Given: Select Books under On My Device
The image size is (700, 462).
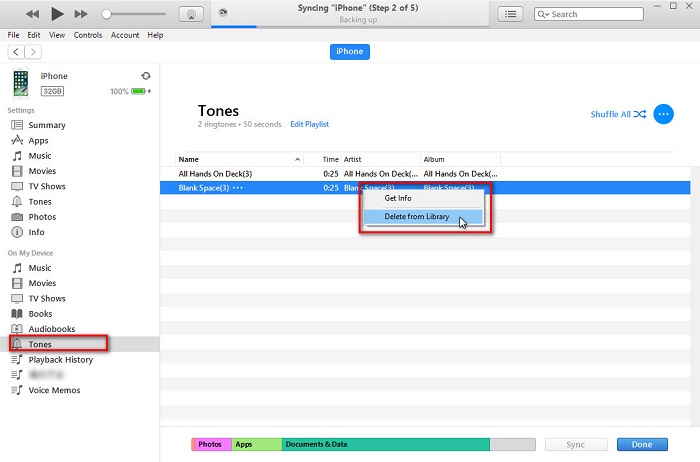Looking at the screenshot, I should click(40, 314).
